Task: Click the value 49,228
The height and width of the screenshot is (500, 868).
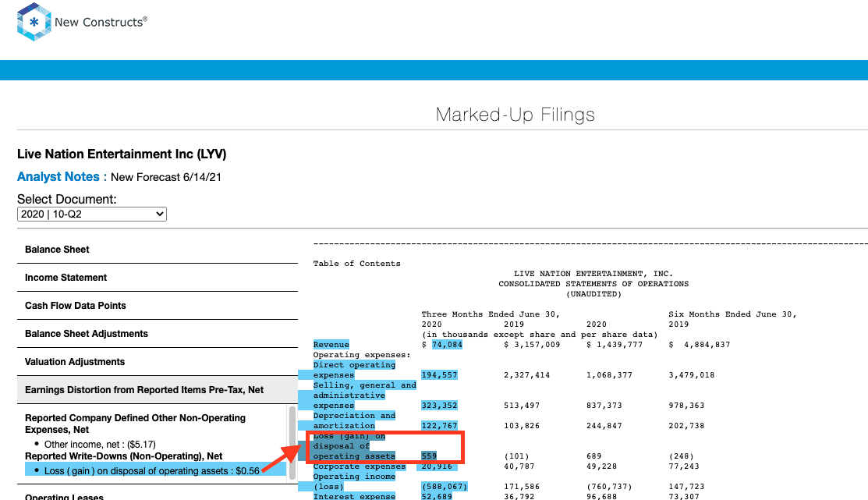Action: coord(602,466)
